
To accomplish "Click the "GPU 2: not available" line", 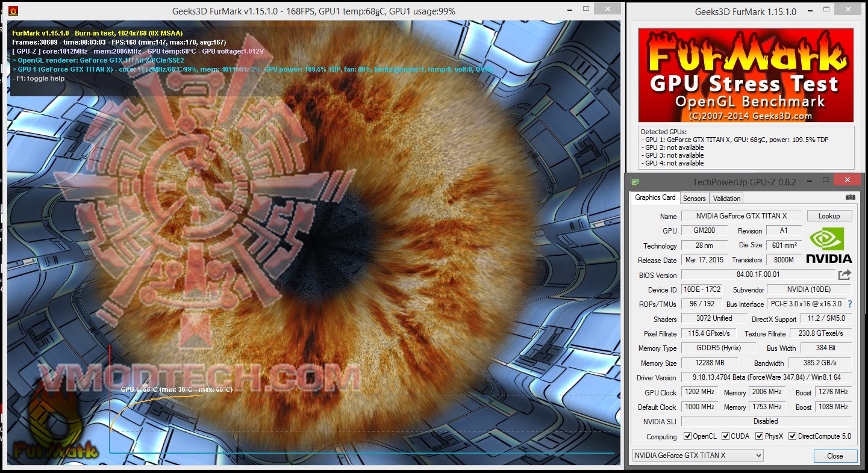I will pyautogui.click(x=674, y=147).
